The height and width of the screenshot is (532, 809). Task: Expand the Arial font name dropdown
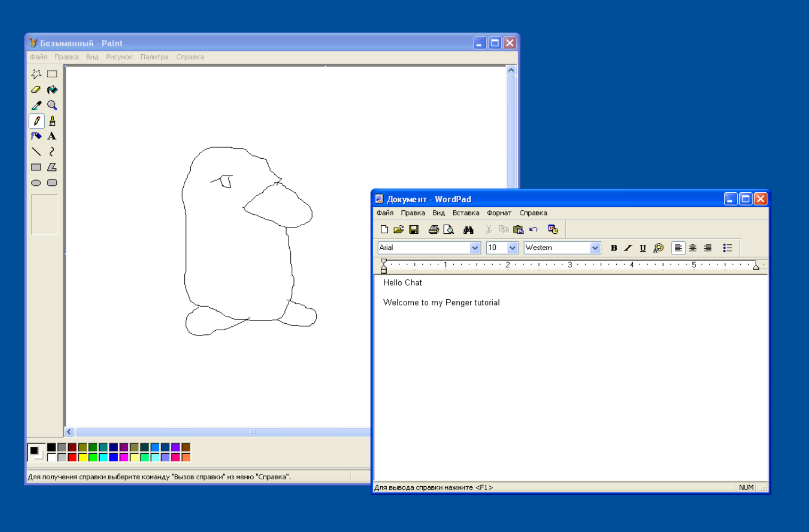click(475, 248)
